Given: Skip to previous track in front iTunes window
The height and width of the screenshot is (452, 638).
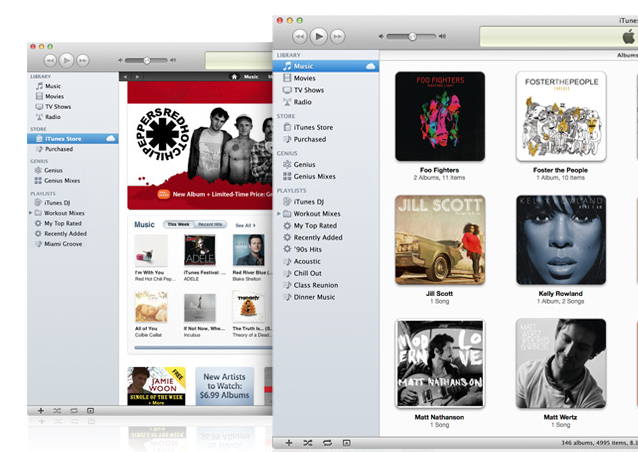Looking at the screenshot, I should click(299, 37).
